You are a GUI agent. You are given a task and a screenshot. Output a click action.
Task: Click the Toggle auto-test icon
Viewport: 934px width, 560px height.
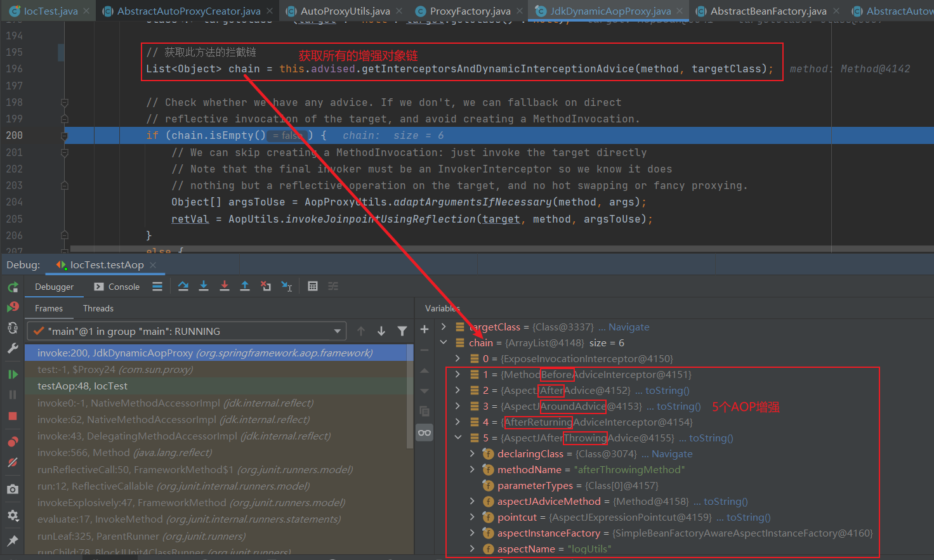[x=13, y=328]
